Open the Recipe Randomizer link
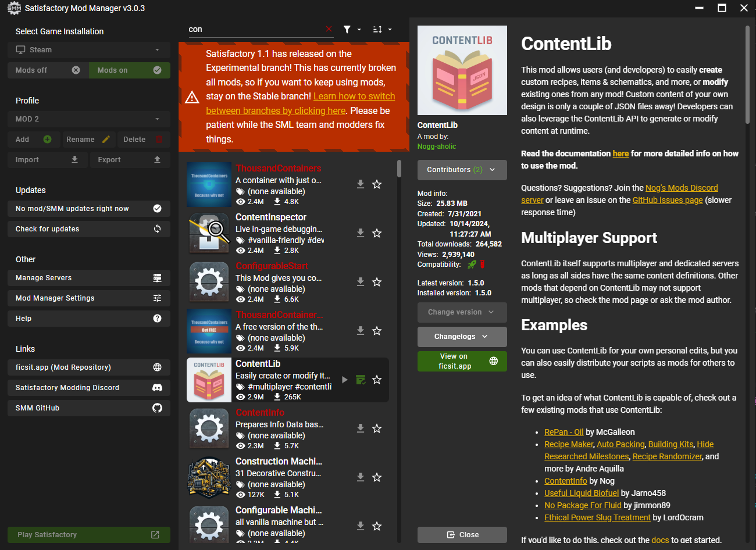Viewport: 756px width, 550px height. point(668,456)
